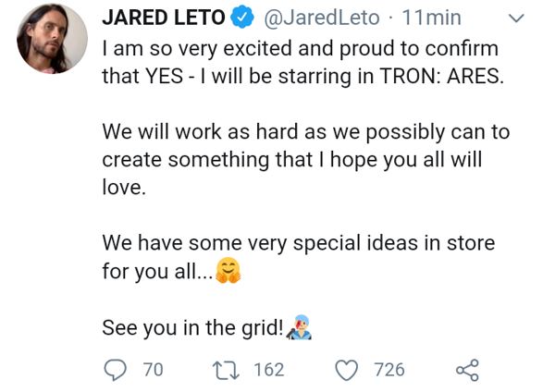View the 162 retweets count
Image resolution: width=543 pixels, height=392 pixels.
[269, 370]
